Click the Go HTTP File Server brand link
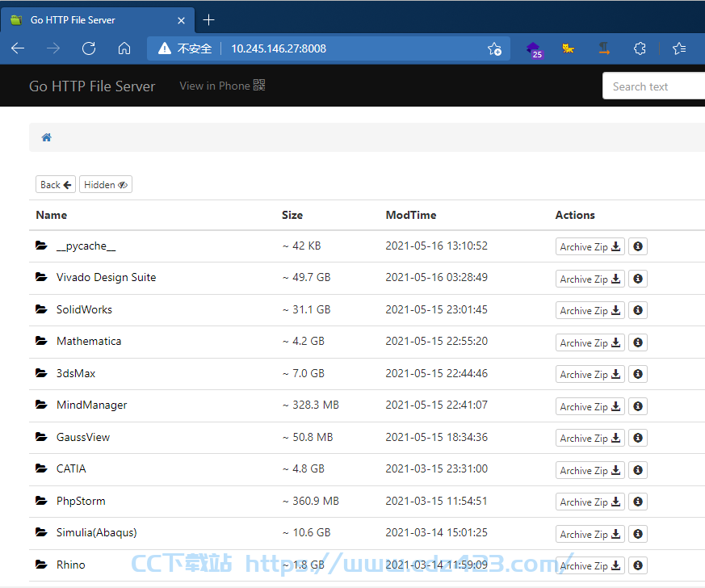Viewport: 705px width, 588px height. pos(92,86)
